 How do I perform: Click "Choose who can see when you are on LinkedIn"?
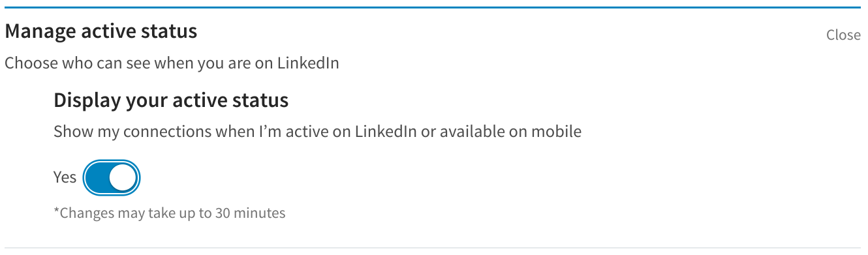[172, 64]
